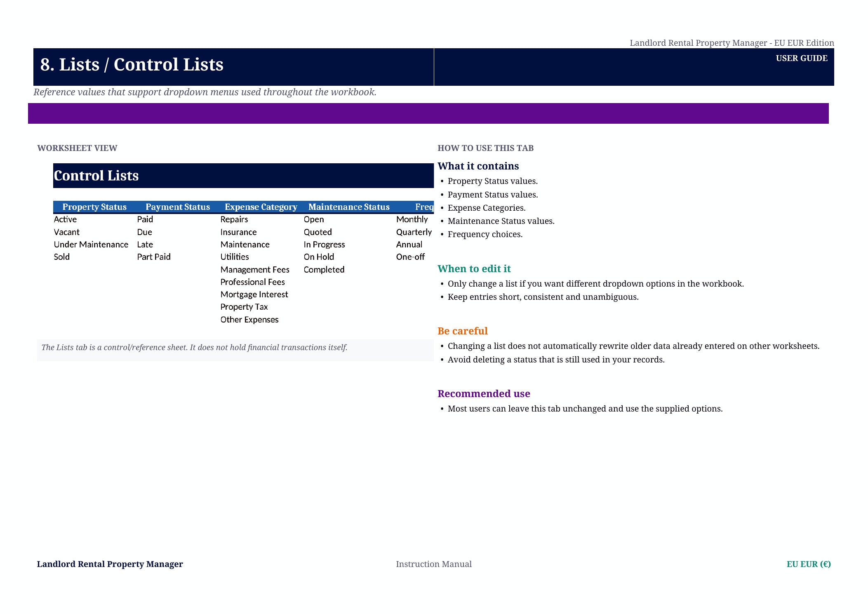Click the 'Instruction Manual' footer text

click(433, 564)
